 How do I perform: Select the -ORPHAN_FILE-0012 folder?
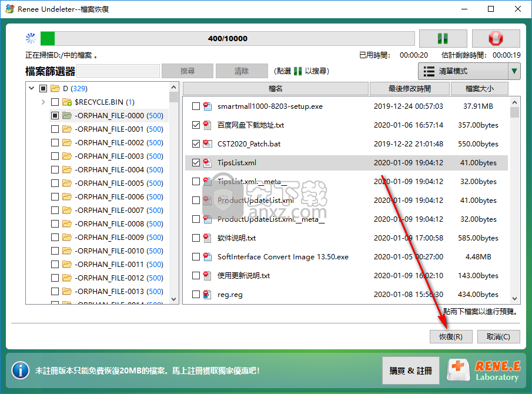tap(119, 278)
